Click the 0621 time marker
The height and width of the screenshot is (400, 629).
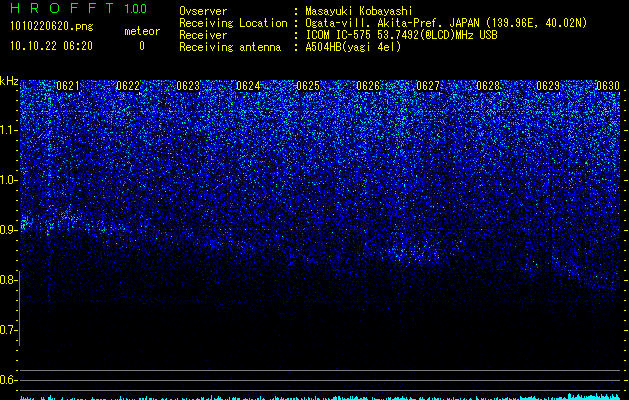68,86
